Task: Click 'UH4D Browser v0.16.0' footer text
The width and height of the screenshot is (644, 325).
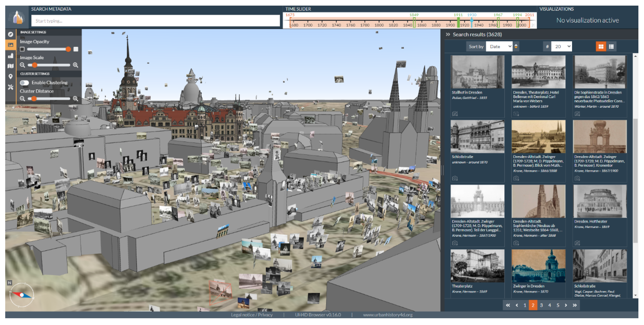Action: pyautogui.click(x=318, y=315)
